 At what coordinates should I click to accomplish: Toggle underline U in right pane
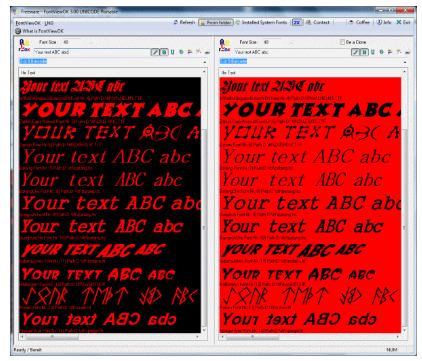coord(373,52)
